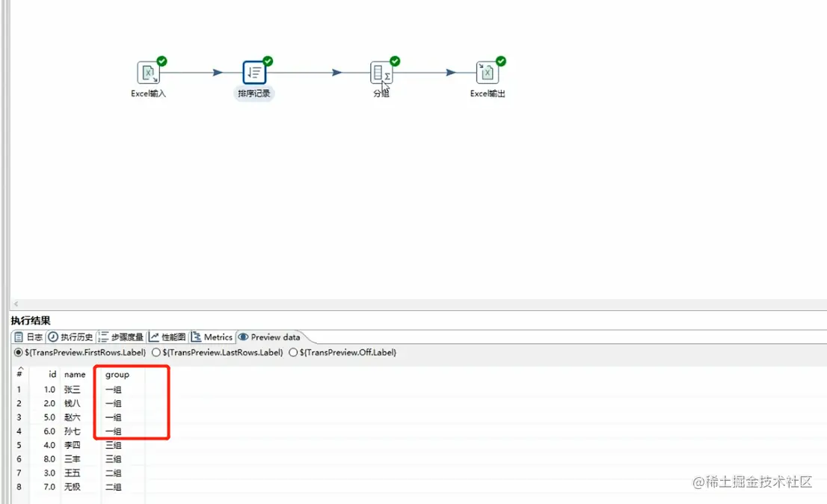Viewport: 827px width, 504px height.
Task: Click group cell in 无极 row
Action: coord(114,487)
